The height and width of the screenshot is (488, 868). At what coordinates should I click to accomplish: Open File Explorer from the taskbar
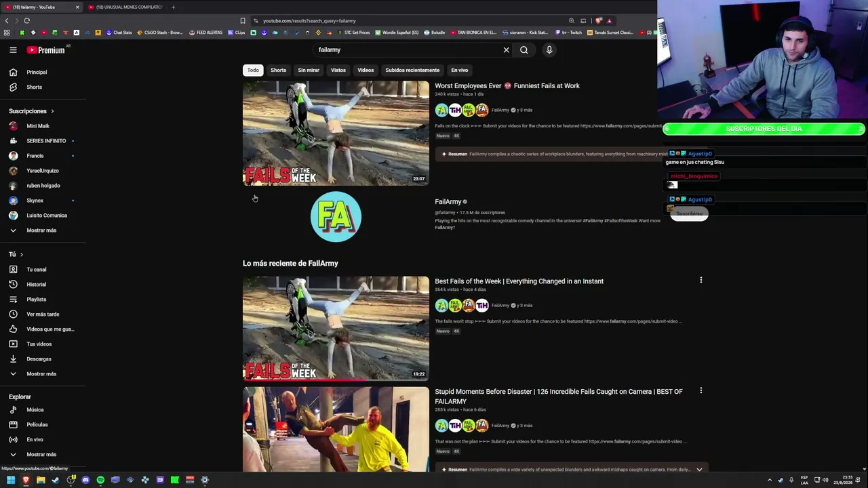(x=41, y=480)
